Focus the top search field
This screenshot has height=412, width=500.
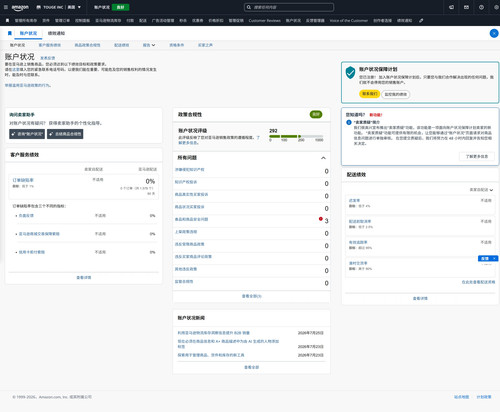click(289, 7)
